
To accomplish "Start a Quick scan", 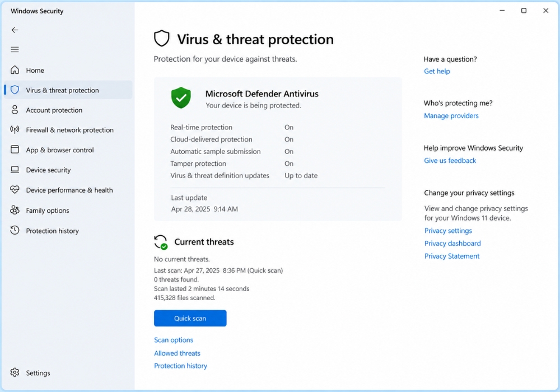I will coord(190,318).
